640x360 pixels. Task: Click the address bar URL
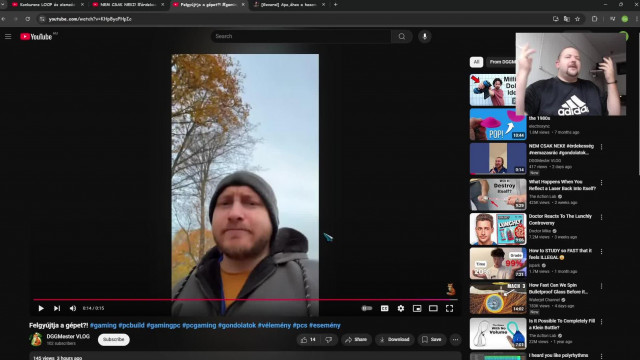pos(90,19)
